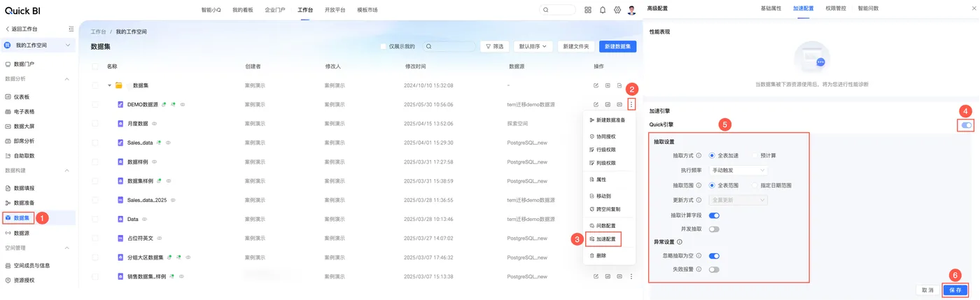Open notifications bell icon

(x=603, y=10)
